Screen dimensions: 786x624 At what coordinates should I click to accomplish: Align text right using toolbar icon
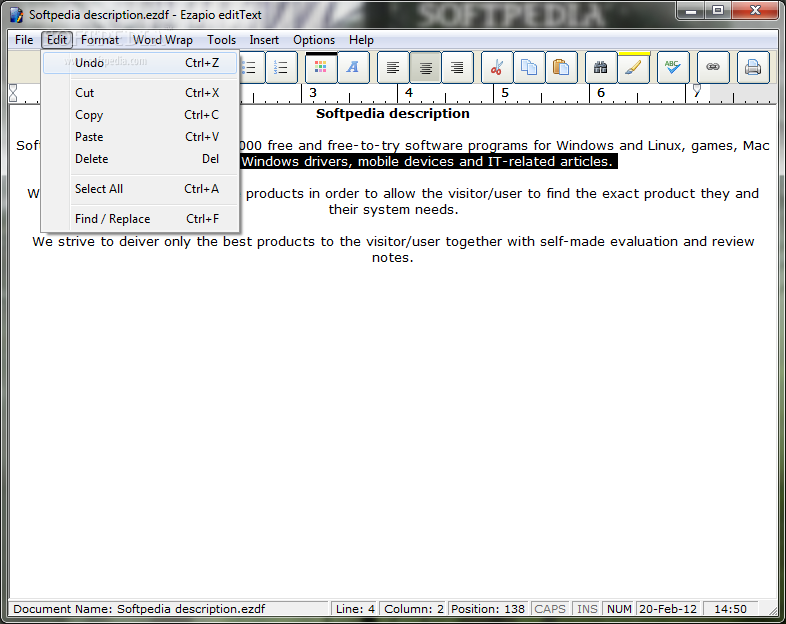pos(457,67)
